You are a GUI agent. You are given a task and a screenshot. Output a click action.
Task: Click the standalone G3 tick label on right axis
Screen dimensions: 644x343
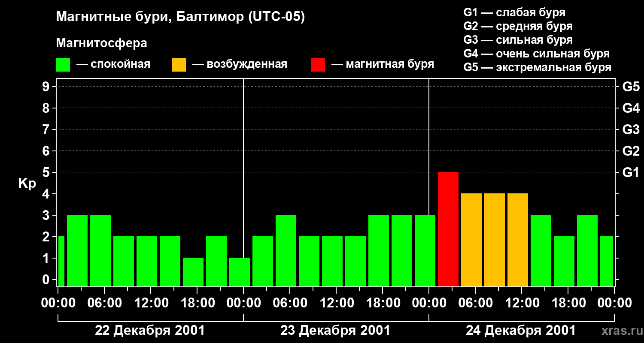tap(631, 129)
